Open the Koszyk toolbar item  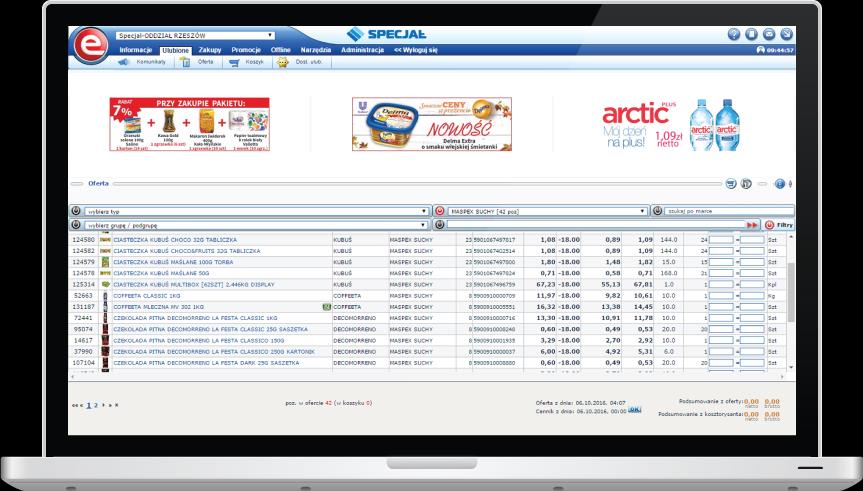click(246, 62)
